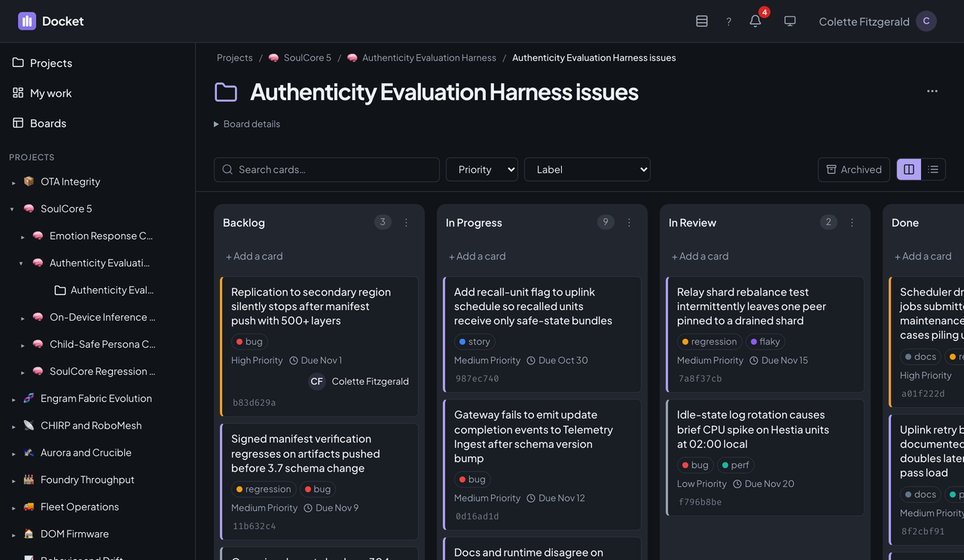This screenshot has width=964, height=560.
Task: Expand the OTA Integrity project
Action: (x=13, y=182)
